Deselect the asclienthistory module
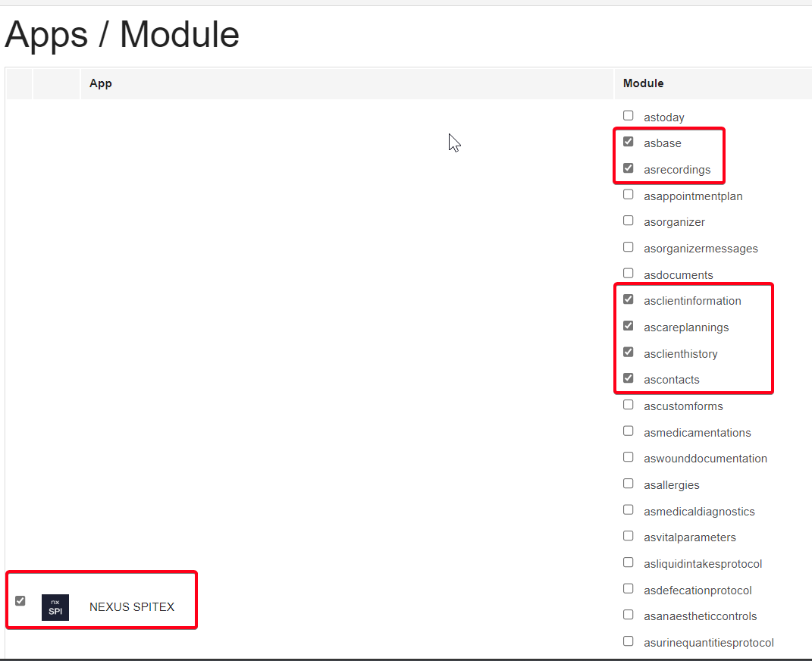 628,352
